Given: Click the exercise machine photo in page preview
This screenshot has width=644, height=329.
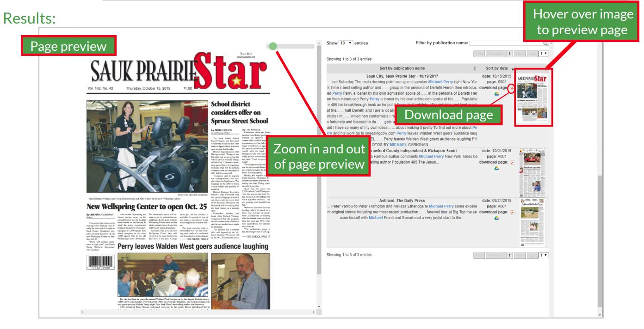Looking at the screenshot, I should 147,146.
